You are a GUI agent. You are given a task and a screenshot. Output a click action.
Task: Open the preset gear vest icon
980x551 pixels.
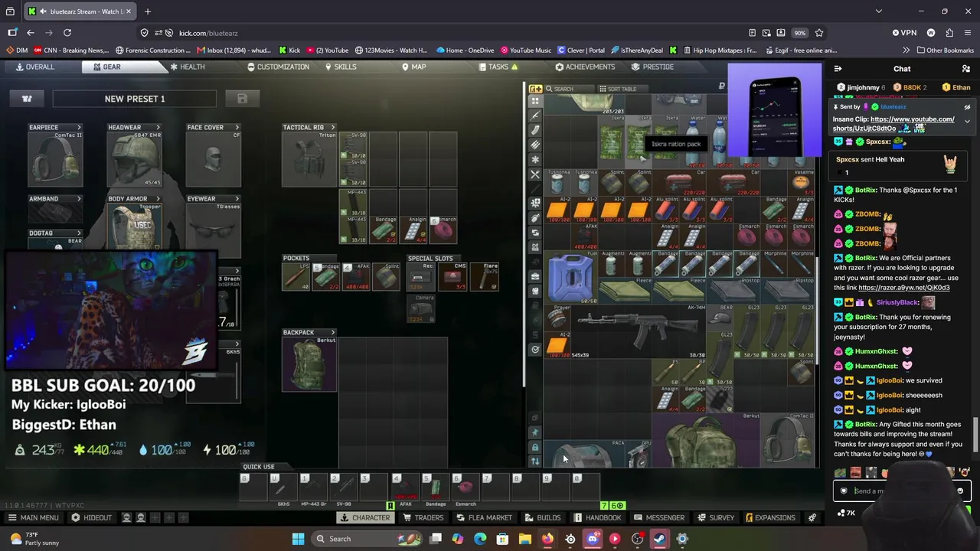pyautogui.click(x=27, y=99)
